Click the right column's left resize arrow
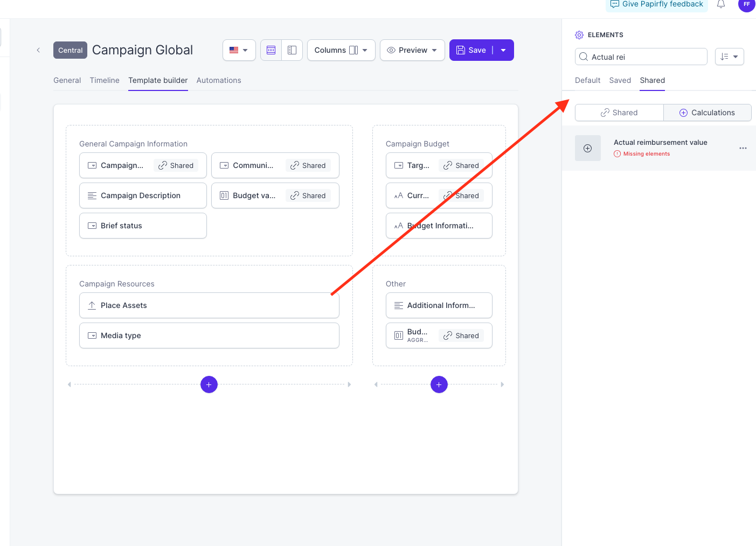 pyautogui.click(x=376, y=384)
